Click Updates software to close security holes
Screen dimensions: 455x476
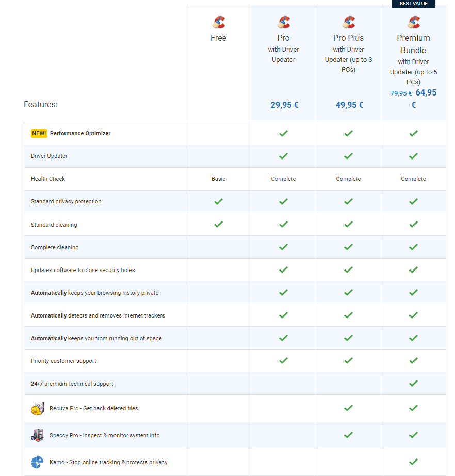[x=83, y=270]
